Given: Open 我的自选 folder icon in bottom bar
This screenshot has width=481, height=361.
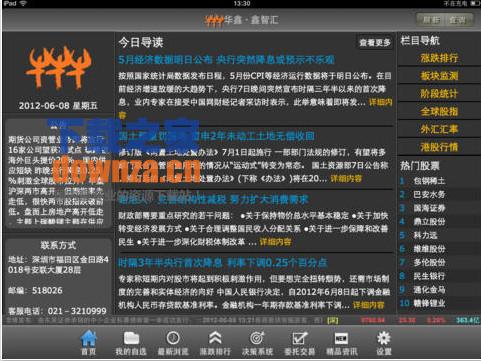Looking at the screenshot, I should coord(131,338).
